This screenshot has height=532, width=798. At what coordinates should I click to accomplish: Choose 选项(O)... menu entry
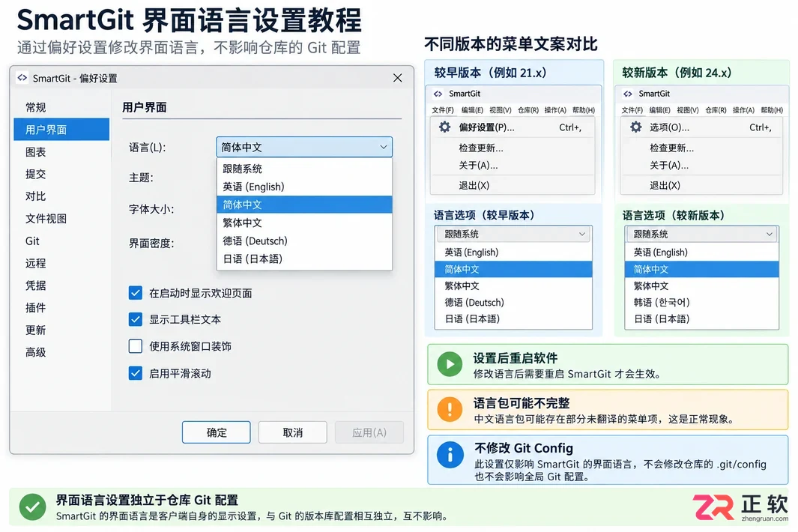701,127
